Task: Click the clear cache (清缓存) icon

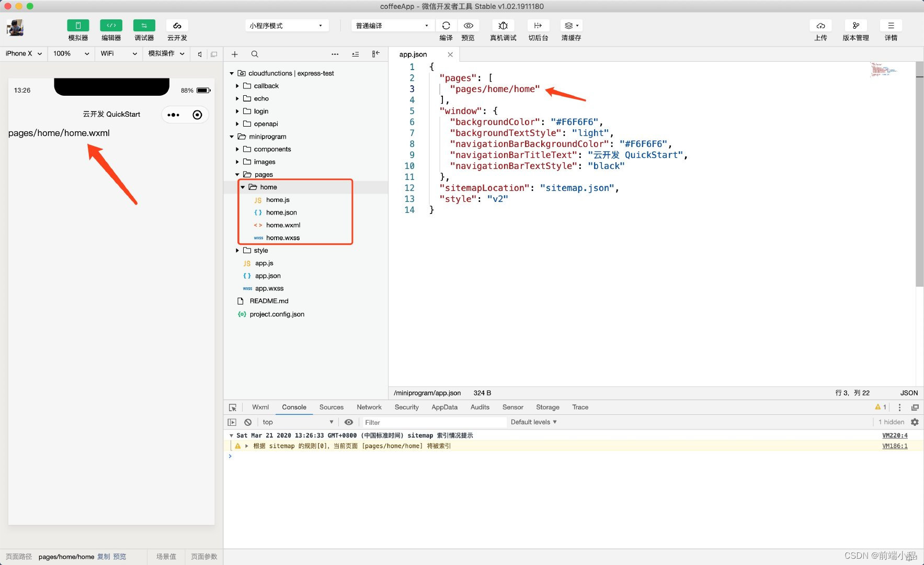Action: pos(571,26)
